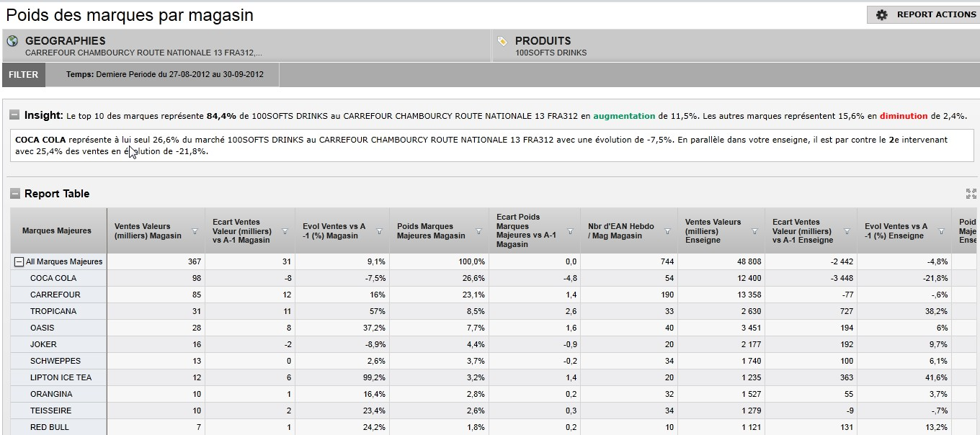Open the Report Actions gear menu

pyautogui.click(x=924, y=14)
